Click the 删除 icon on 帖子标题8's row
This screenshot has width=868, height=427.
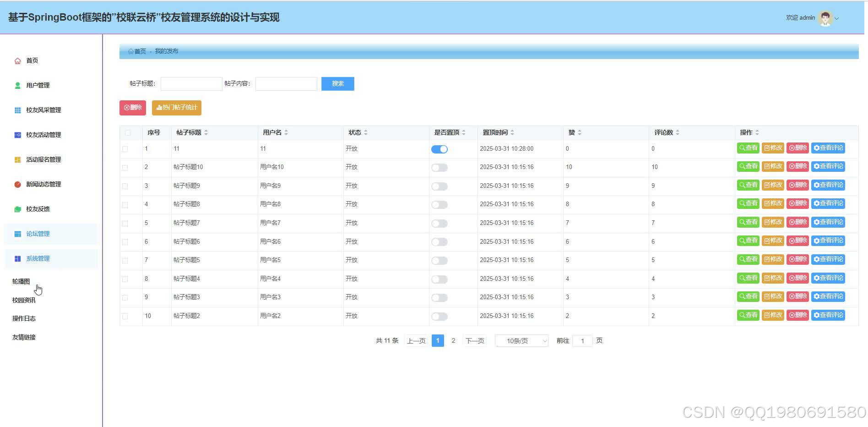(797, 203)
